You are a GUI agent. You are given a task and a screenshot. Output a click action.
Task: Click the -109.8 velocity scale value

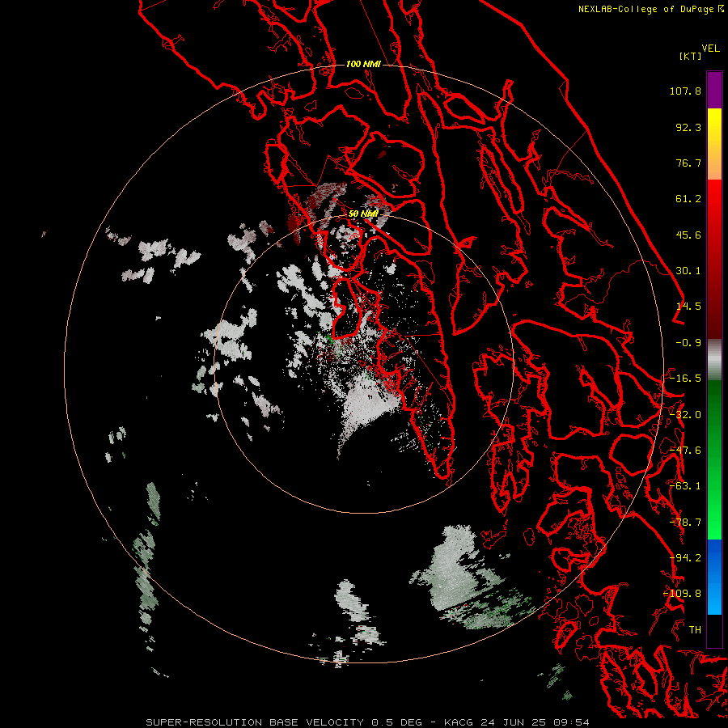(x=682, y=594)
